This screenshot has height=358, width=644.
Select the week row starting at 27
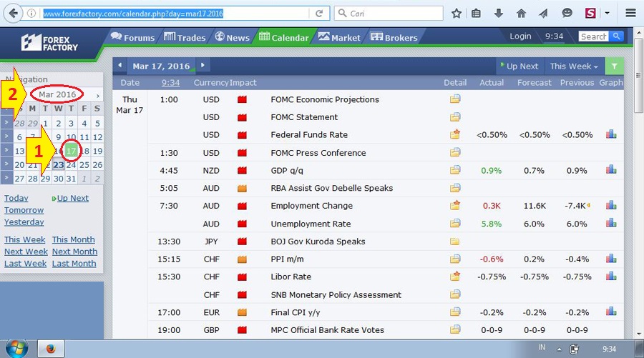pos(6,178)
